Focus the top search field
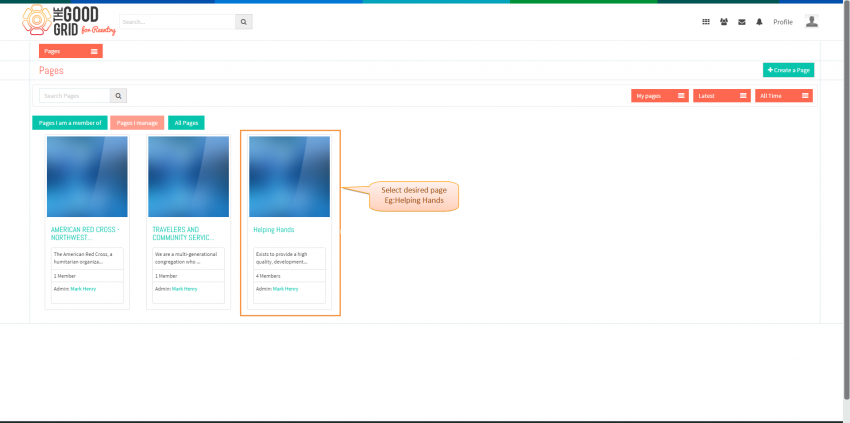Screen dimensions: 850x423 177,22
